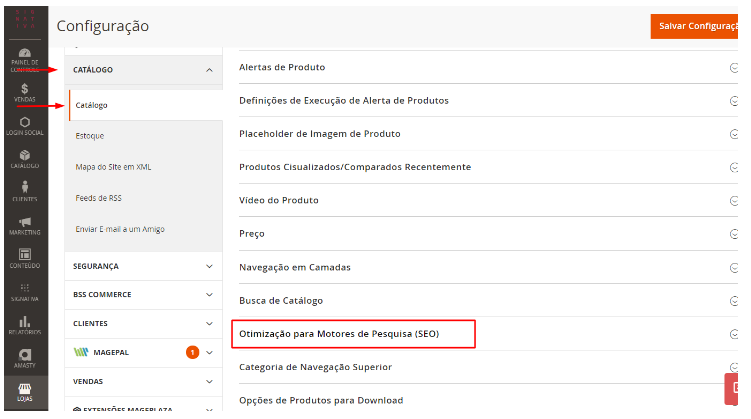
Task: Open the Painel de Controle dashboard icon
Action: click(x=24, y=59)
